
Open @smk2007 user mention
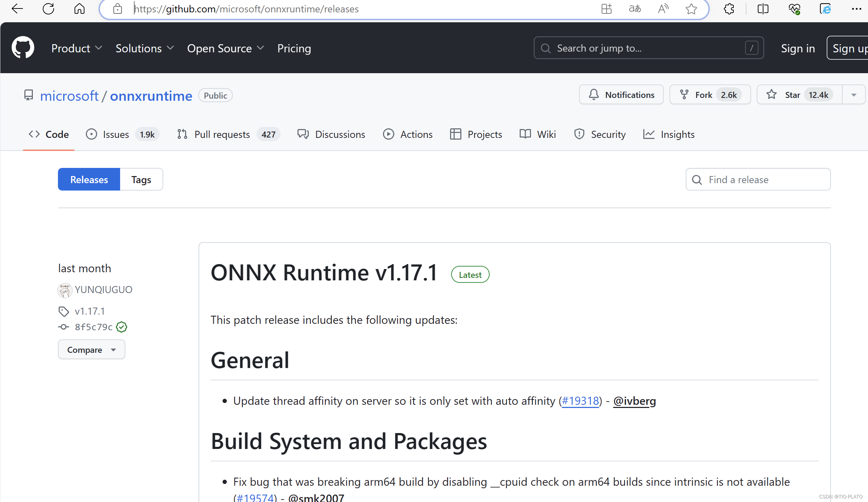click(316, 497)
